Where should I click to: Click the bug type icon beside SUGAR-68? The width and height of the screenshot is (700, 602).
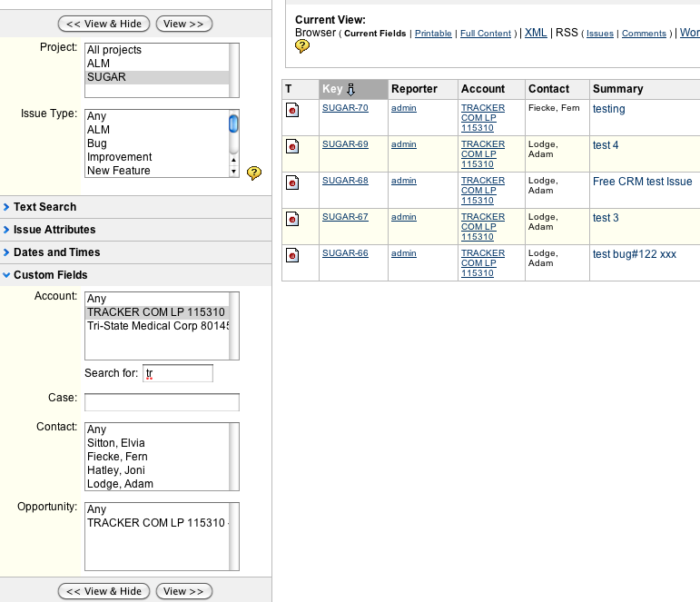click(291, 183)
